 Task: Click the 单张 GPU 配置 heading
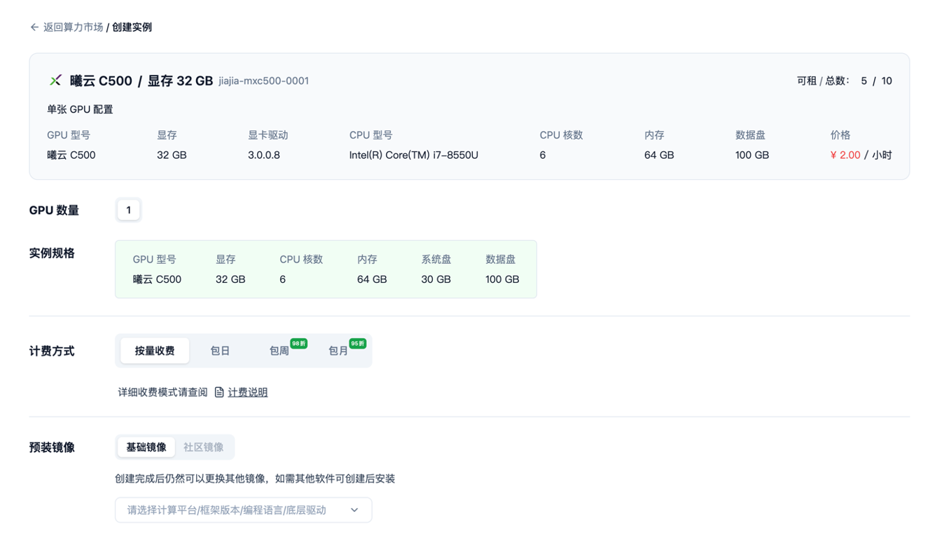(x=80, y=109)
